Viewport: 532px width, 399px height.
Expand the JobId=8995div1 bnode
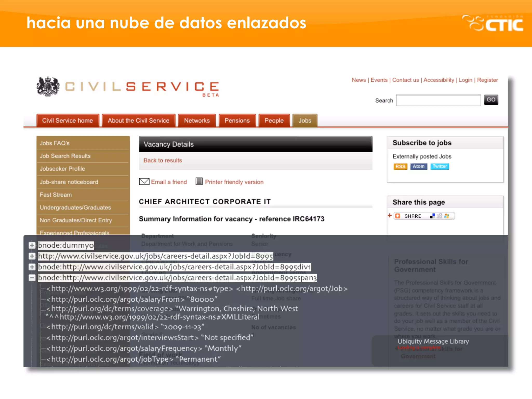pos(32,267)
